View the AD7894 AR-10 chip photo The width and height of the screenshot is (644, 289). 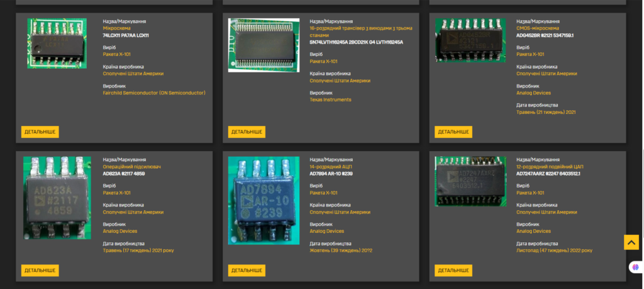pos(264,201)
